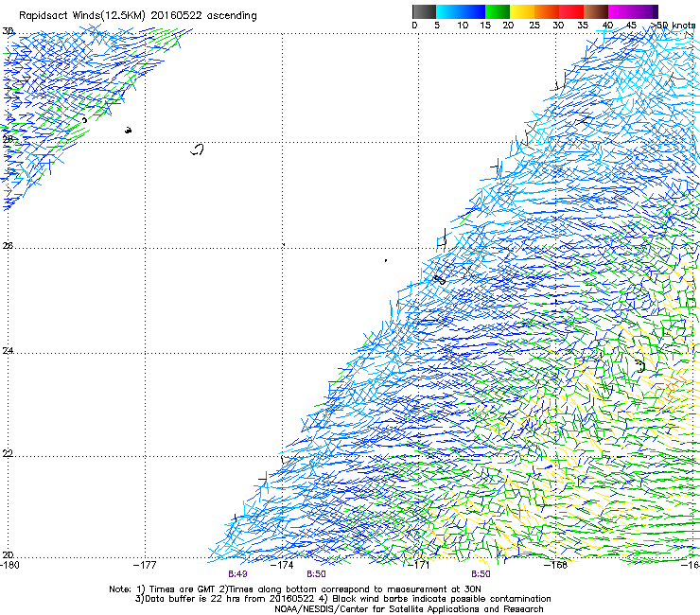The image size is (700, 615).
Task: Click the purple "8:49" time label
Action: tap(237, 574)
